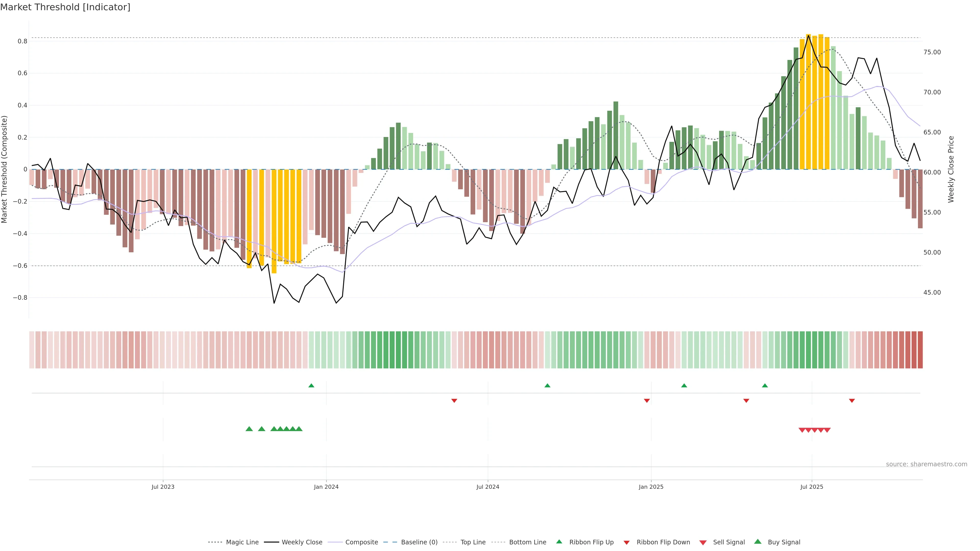Click the last Ribbon Flip Down marker after Jul 2025
This screenshot has width=980, height=551.
click(x=852, y=401)
